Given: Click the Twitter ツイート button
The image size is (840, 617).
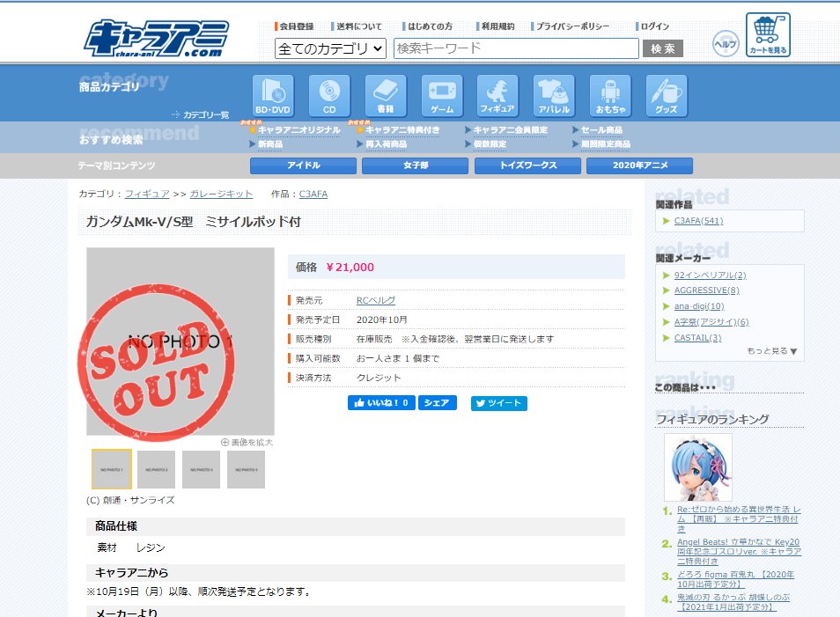Looking at the screenshot, I should click(x=498, y=403).
